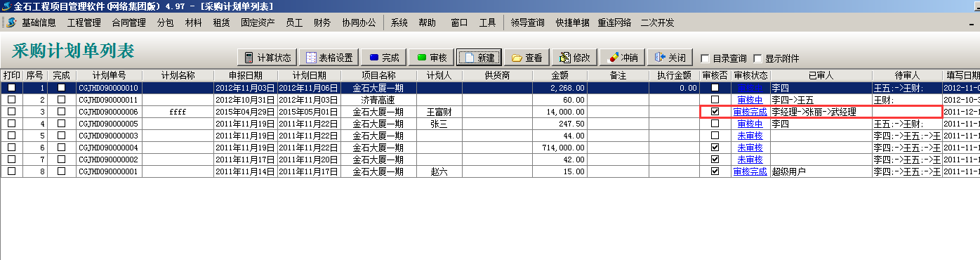Click the 计算状态 calculator button
Viewport: 980px width, 260px height.
[x=267, y=58]
